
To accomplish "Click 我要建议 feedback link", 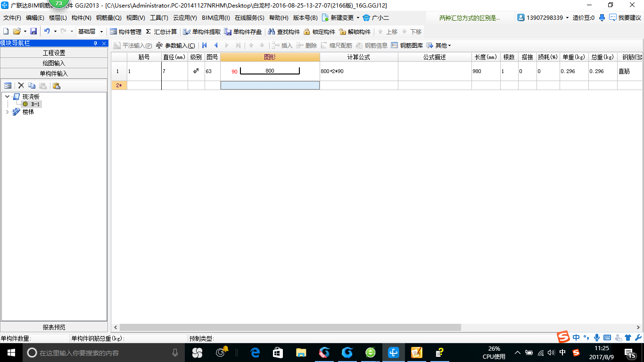I will pyautogui.click(x=625, y=17).
